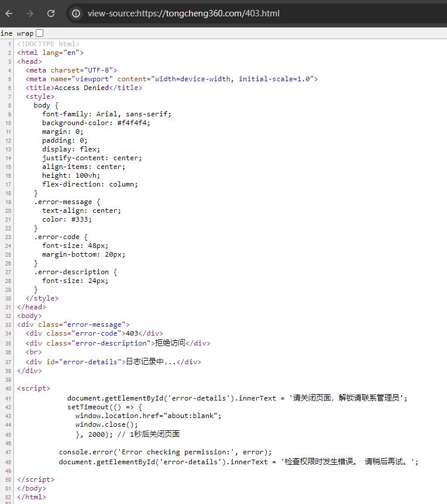Click the meta charset="UTF-8" line
Viewport: 447px width, 504px height.
(x=71, y=70)
